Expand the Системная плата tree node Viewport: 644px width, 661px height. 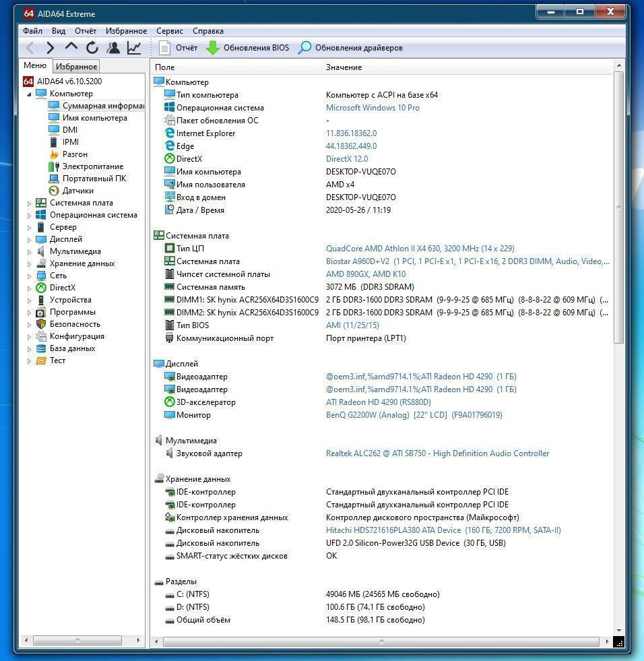coord(29,203)
